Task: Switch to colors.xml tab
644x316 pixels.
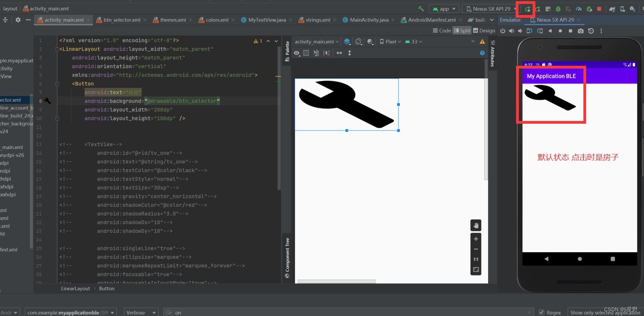Action: (217, 20)
